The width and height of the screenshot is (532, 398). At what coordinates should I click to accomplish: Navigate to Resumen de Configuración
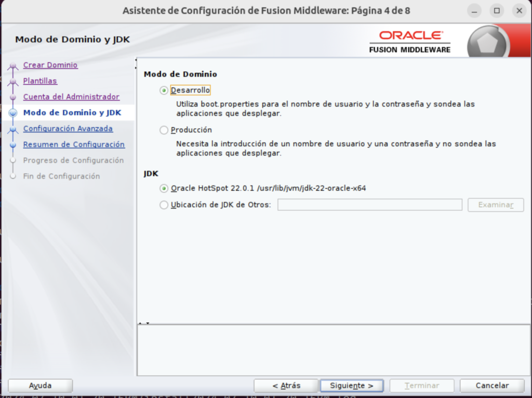[x=74, y=144]
